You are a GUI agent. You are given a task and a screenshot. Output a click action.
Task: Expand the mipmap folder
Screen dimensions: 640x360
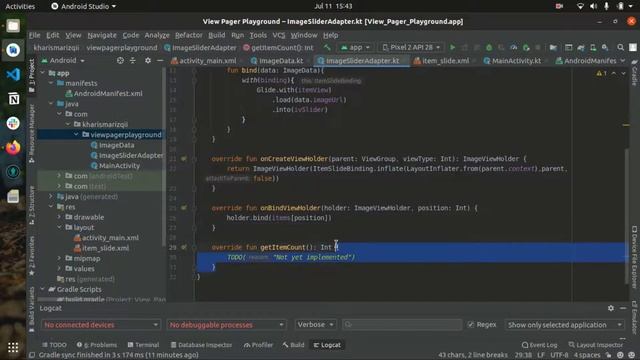tap(59, 258)
